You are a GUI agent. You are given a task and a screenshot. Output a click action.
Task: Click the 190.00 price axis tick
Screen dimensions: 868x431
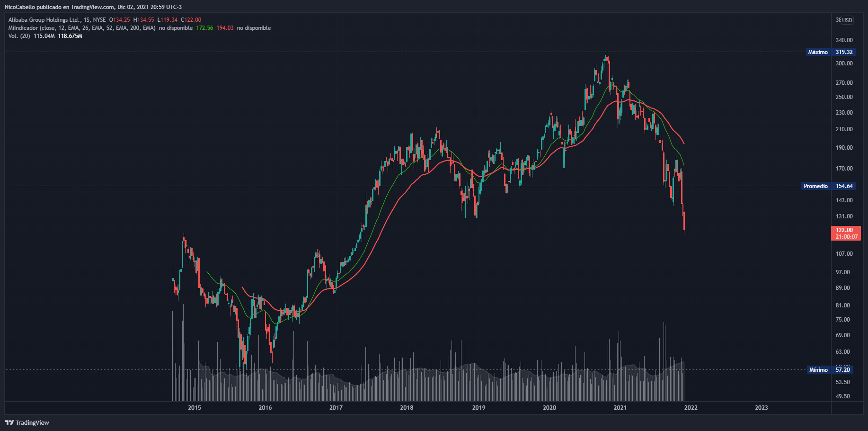844,148
